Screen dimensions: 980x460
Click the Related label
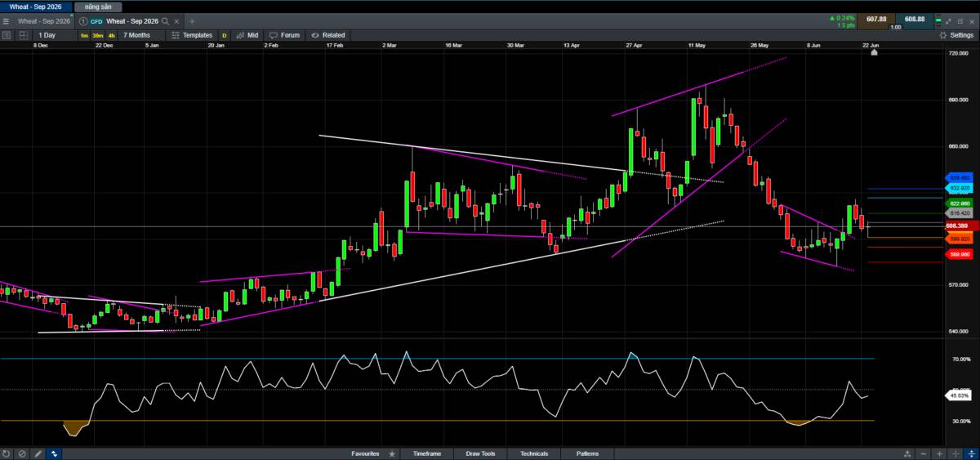coord(333,35)
